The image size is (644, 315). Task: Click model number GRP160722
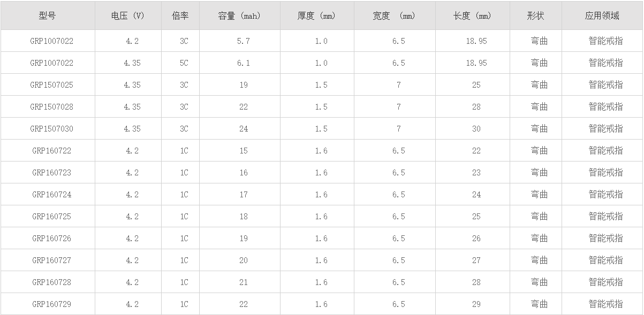point(51,151)
